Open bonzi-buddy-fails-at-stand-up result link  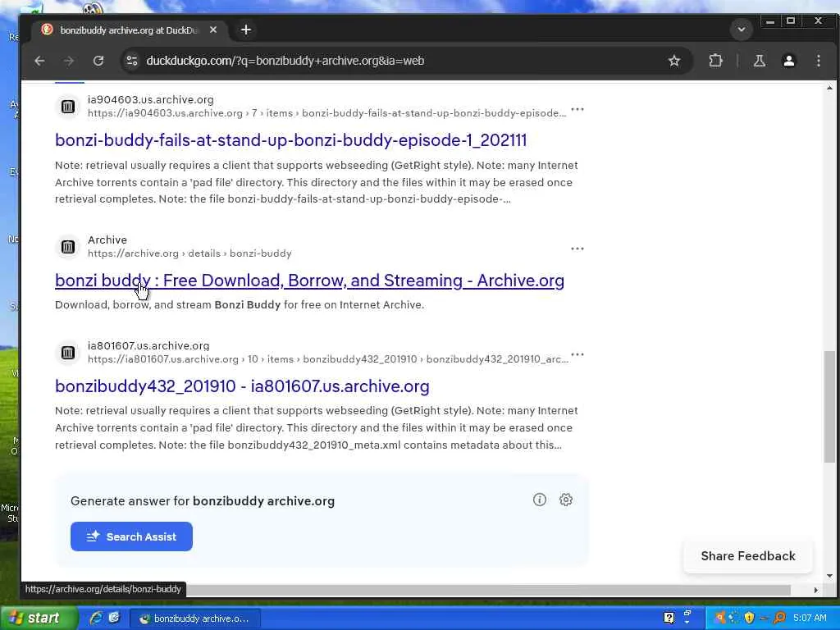(x=291, y=140)
